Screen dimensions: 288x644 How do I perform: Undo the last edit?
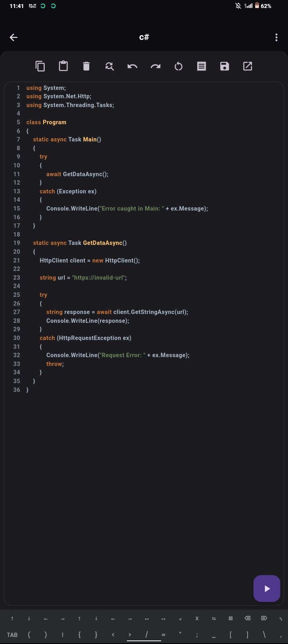click(x=132, y=66)
